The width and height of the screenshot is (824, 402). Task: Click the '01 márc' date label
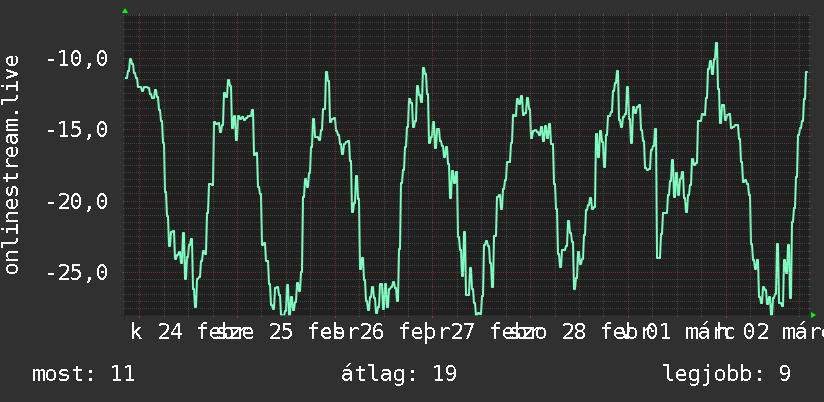692,332
